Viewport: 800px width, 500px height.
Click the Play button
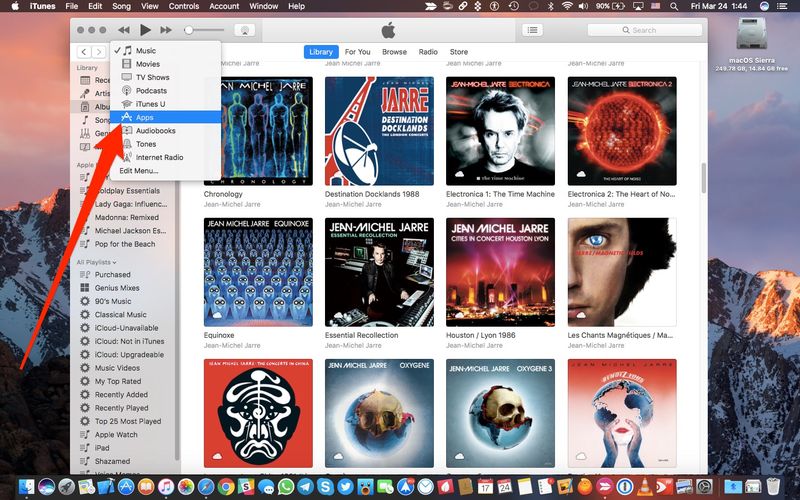point(145,30)
